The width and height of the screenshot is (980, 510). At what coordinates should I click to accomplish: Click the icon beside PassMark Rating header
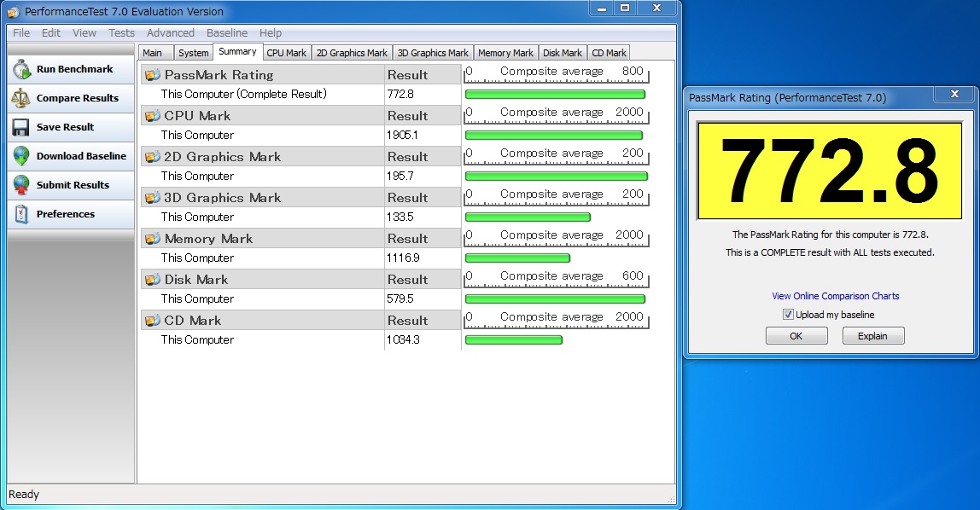153,75
